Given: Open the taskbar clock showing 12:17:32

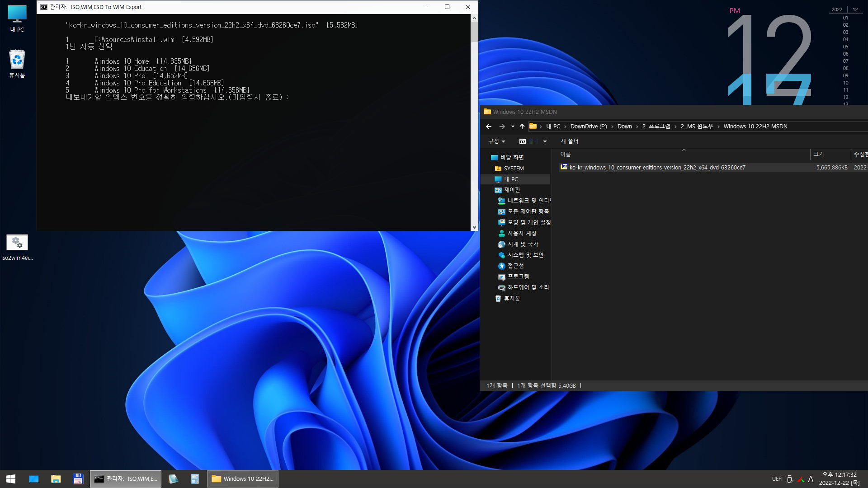Looking at the screenshot, I should point(840,479).
